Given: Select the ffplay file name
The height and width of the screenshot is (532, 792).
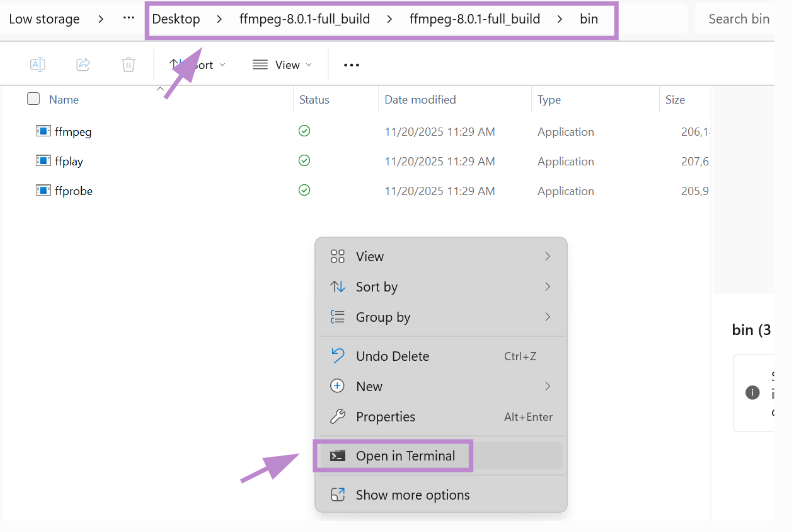Looking at the screenshot, I should [69, 161].
